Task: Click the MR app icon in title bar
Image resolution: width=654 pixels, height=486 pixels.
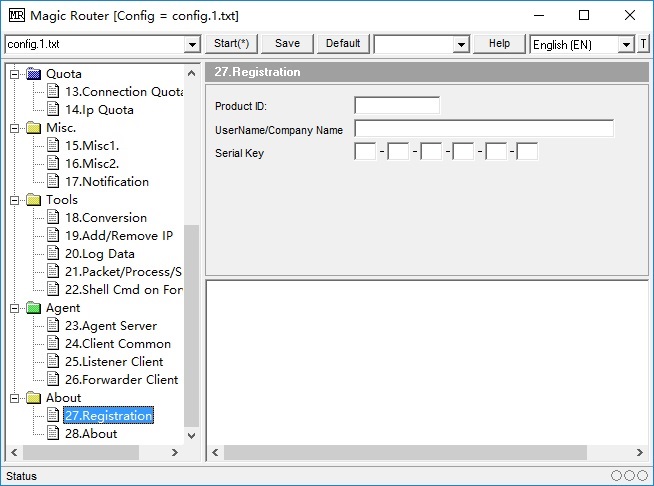Action: pyautogui.click(x=17, y=15)
